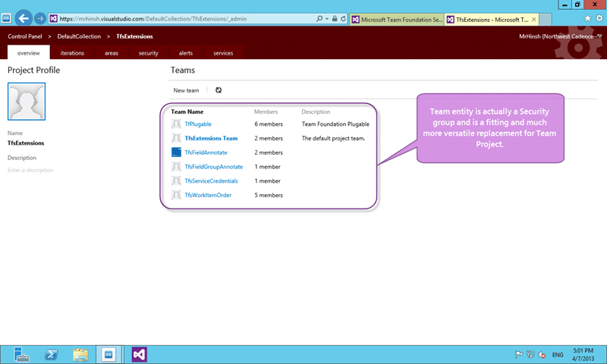
Task: Click ENG language indicator
Action: tap(558, 355)
